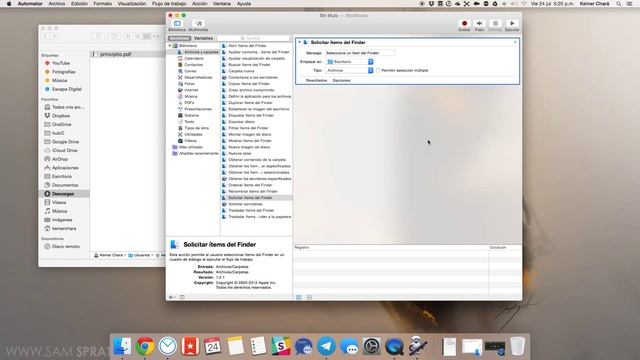This screenshot has height=360, width=640.
Task: Switch log area to the list view icon
Action: (x=299, y=298)
